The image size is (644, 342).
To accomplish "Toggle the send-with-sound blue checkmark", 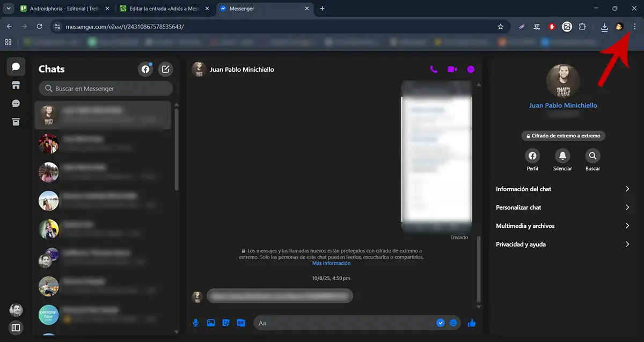I will point(441,323).
